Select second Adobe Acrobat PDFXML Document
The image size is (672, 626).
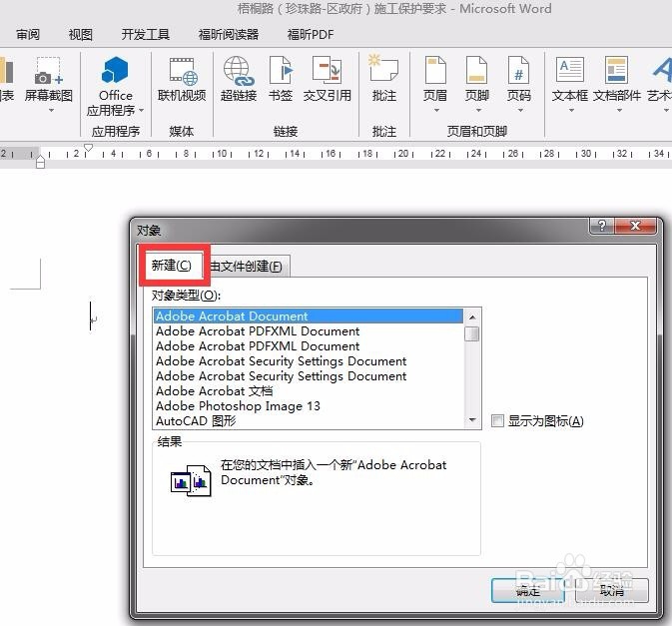309,346
